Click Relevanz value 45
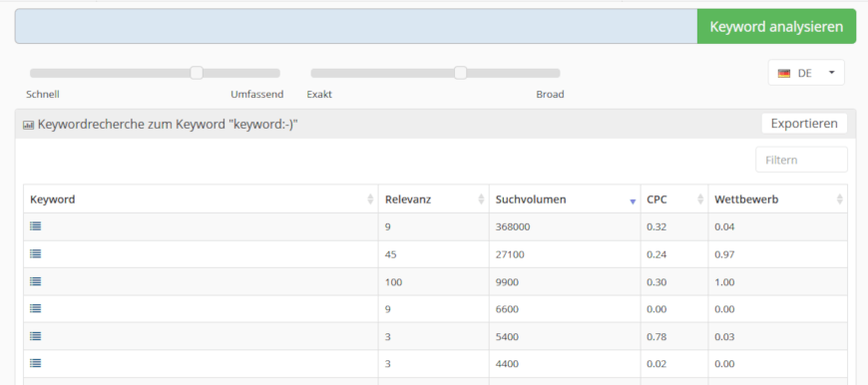Viewport: 868px width, 385px height. point(391,254)
